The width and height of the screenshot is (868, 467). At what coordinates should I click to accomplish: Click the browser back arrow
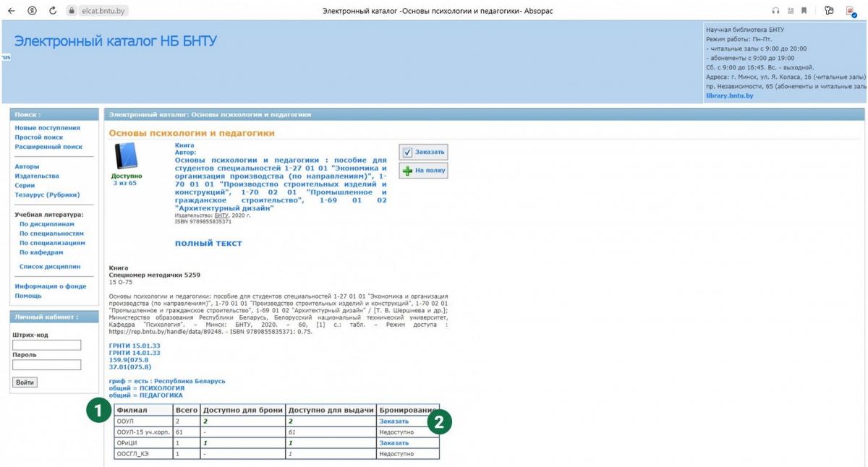(x=12, y=11)
